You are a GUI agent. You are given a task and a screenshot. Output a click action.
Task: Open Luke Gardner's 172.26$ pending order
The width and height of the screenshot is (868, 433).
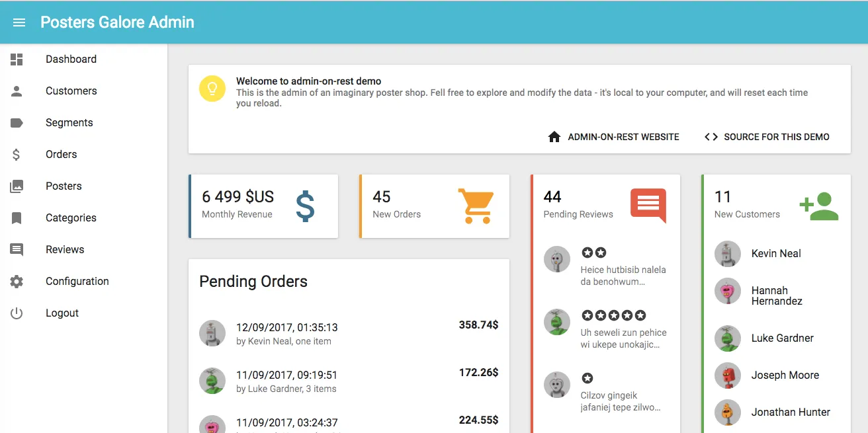(349, 381)
